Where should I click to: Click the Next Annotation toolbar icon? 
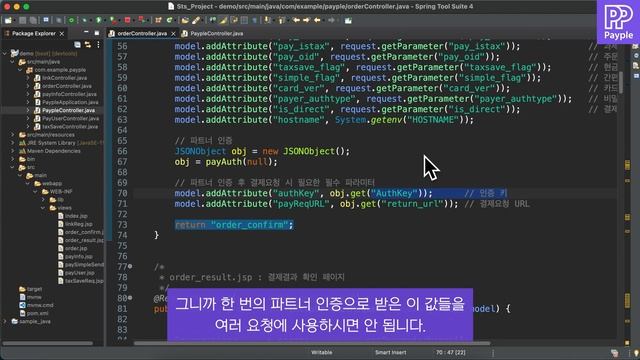(x=267, y=20)
